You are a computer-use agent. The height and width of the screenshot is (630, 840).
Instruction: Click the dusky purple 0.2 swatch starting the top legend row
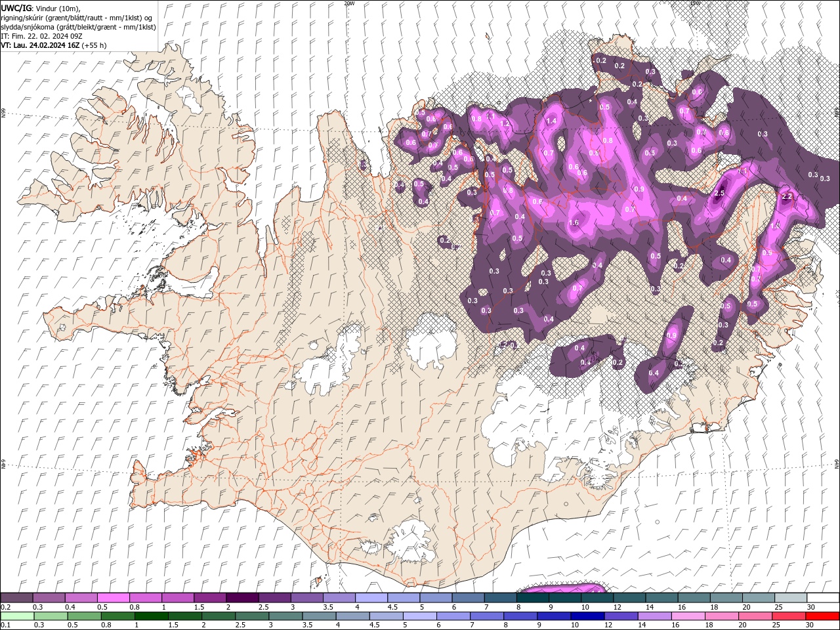click(x=17, y=598)
